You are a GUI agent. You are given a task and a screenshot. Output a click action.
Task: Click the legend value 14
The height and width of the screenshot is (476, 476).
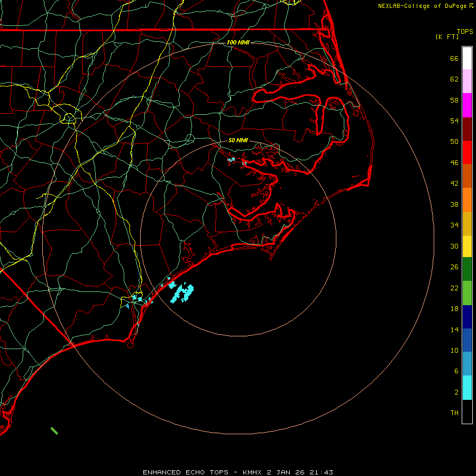(454, 329)
